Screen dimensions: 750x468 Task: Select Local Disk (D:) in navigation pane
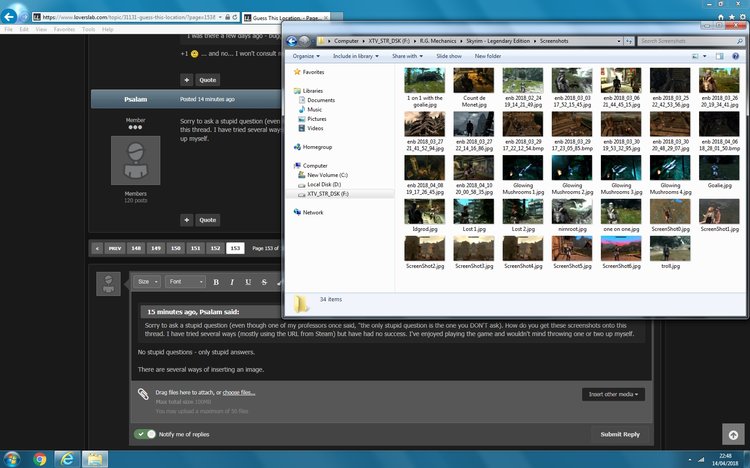pos(324,185)
